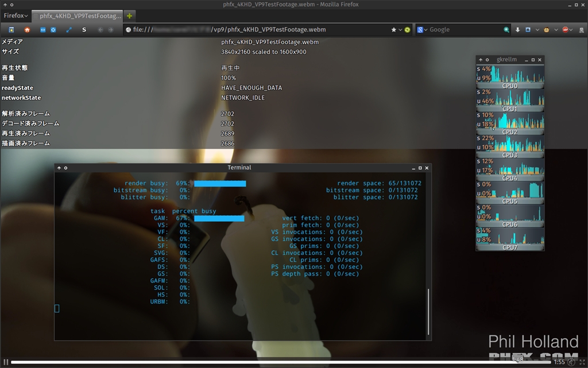Click the Greasemonkey monkey icon

pyautogui.click(x=547, y=30)
